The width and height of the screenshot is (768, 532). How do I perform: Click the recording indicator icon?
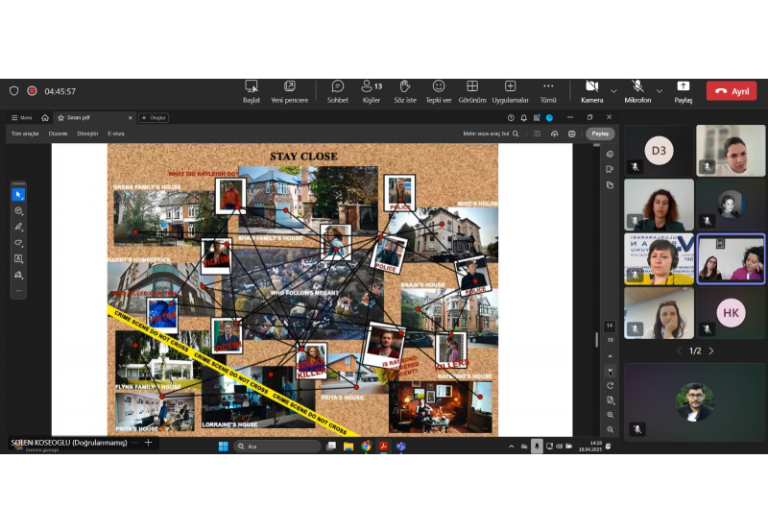(32, 91)
